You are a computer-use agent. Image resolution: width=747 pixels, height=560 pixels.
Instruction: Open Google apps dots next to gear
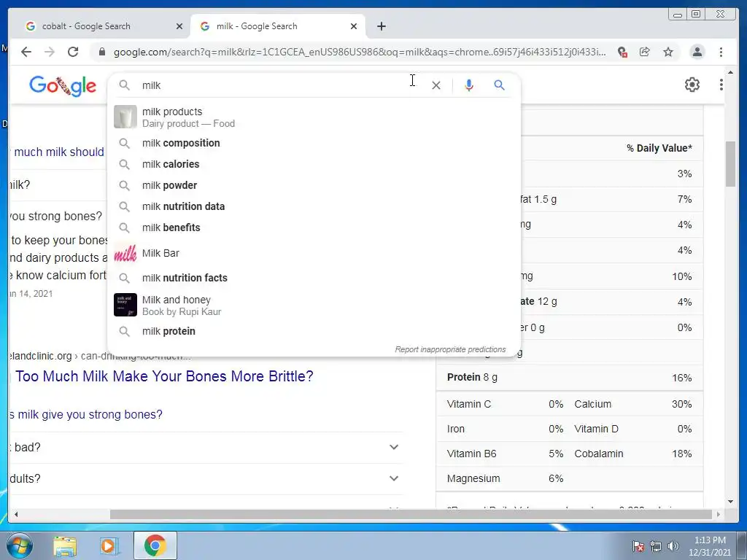coord(721,85)
